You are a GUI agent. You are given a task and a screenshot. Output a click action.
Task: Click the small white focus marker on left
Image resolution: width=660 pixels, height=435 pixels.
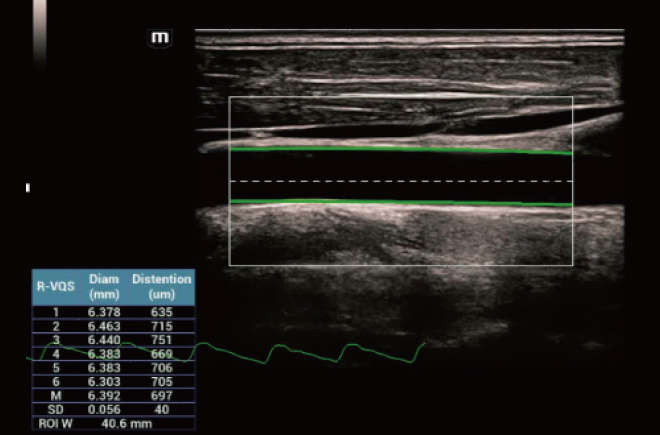28,187
